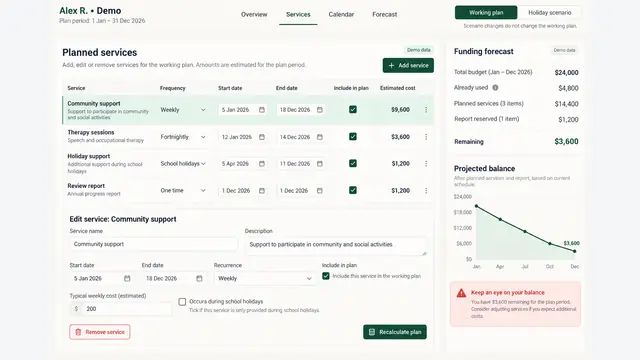Click info icon next to Already used
640x360 pixels.
pos(495,88)
